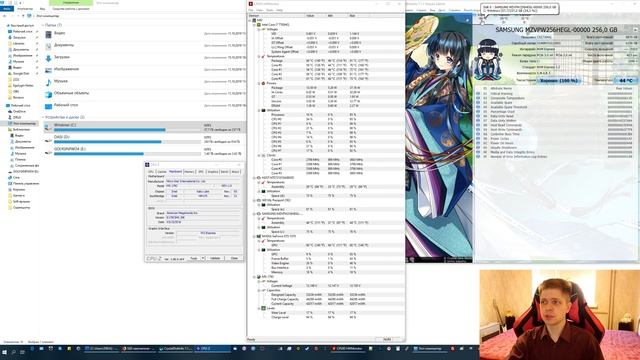The height and width of the screenshot is (360, 640).
Task: Click the health status Хорошо (100 %) button
Action: click(559, 80)
